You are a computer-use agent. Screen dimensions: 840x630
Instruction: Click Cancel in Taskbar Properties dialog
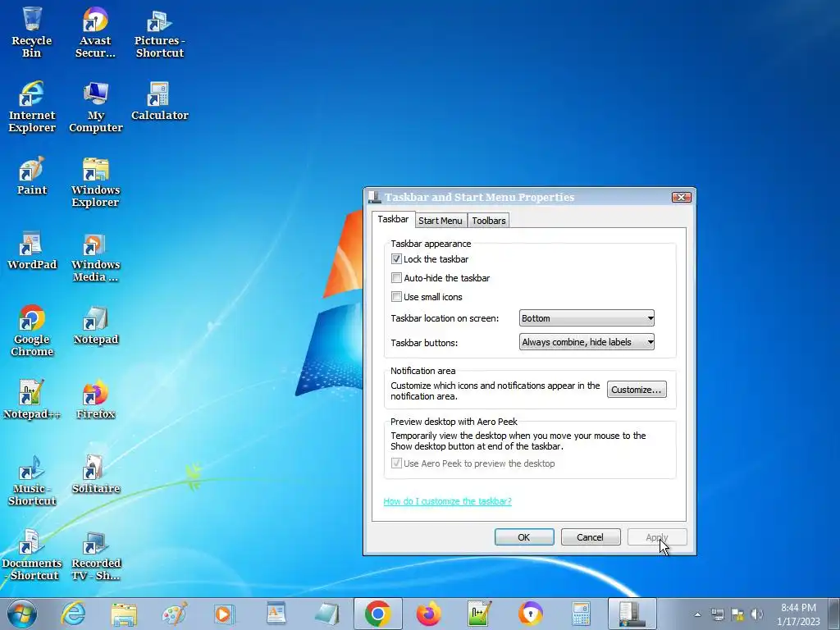[591, 536]
